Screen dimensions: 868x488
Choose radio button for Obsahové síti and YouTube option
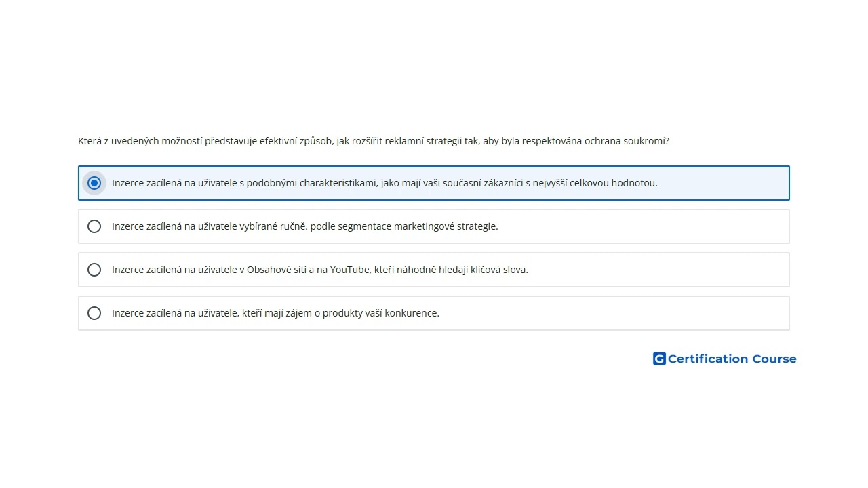pyautogui.click(x=94, y=270)
